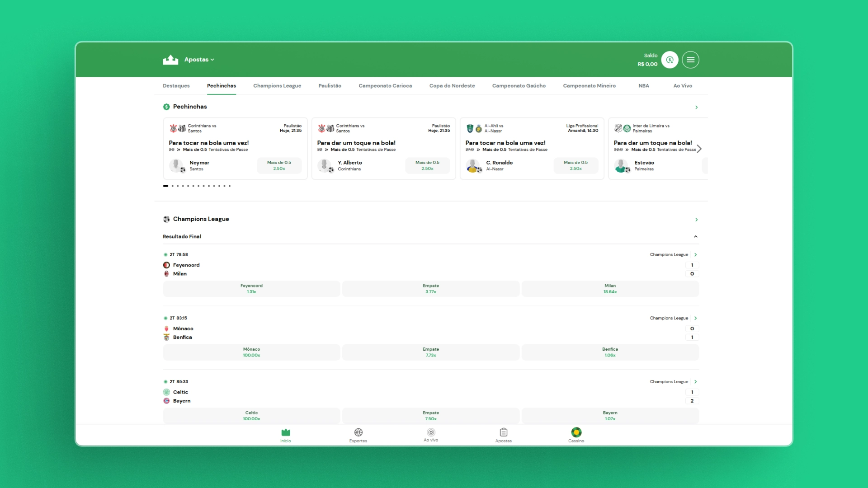Open Feyenoord match Champions League link
The height and width of the screenshot is (488, 868).
pos(673,255)
